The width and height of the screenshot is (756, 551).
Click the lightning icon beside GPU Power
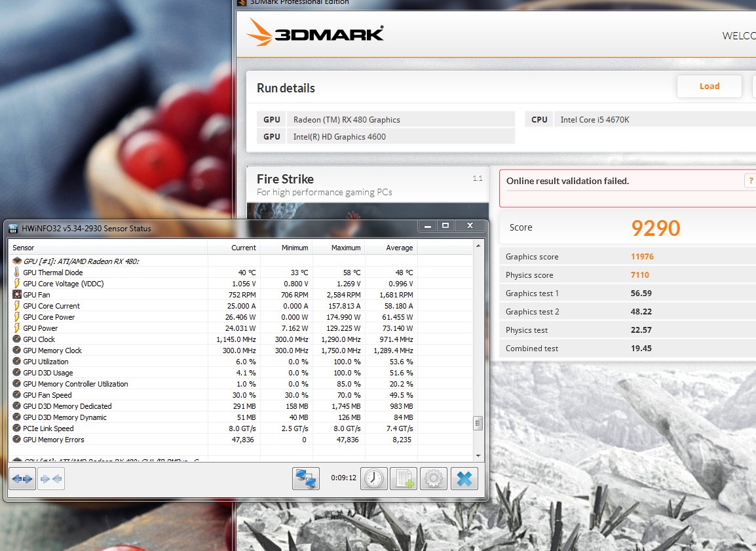(17, 328)
